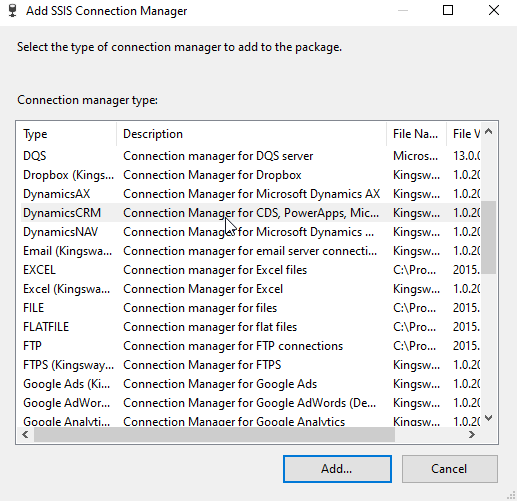The height and width of the screenshot is (501, 517).
Task: Click the dialog's title bar icon
Action: [x=12, y=10]
